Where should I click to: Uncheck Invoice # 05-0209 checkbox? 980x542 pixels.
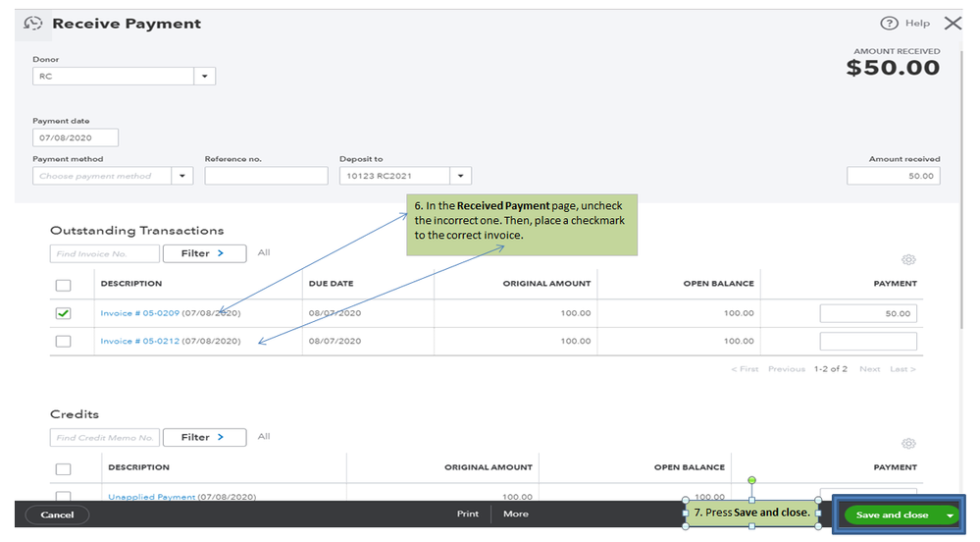pyautogui.click(x=64, y=313)
